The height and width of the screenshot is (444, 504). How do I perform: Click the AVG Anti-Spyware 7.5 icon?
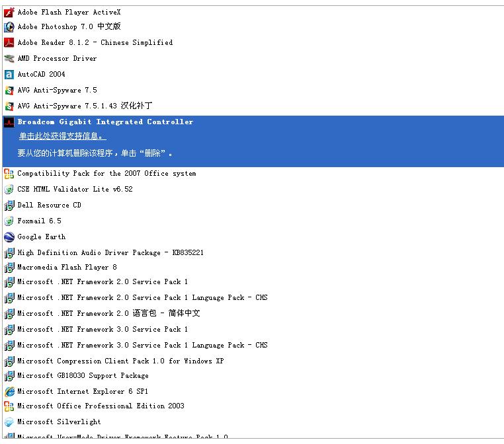click(9, 91)
